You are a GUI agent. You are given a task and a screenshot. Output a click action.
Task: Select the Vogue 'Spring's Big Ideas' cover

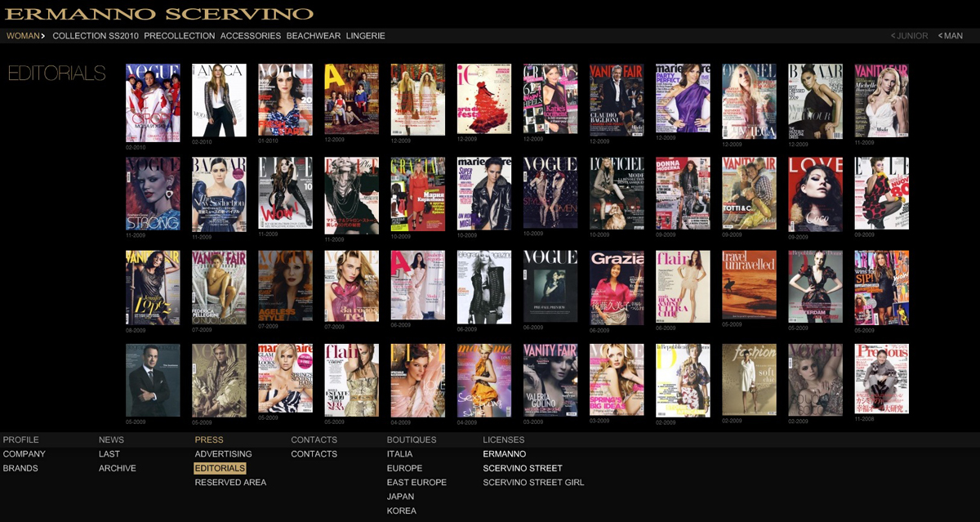pyautogui.click(x=617, y=380)
